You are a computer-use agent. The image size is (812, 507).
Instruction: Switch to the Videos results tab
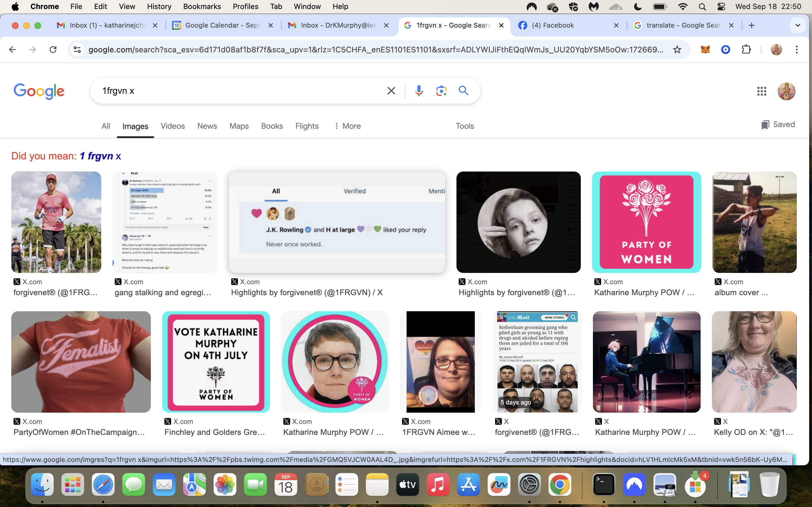coord(173,126)
